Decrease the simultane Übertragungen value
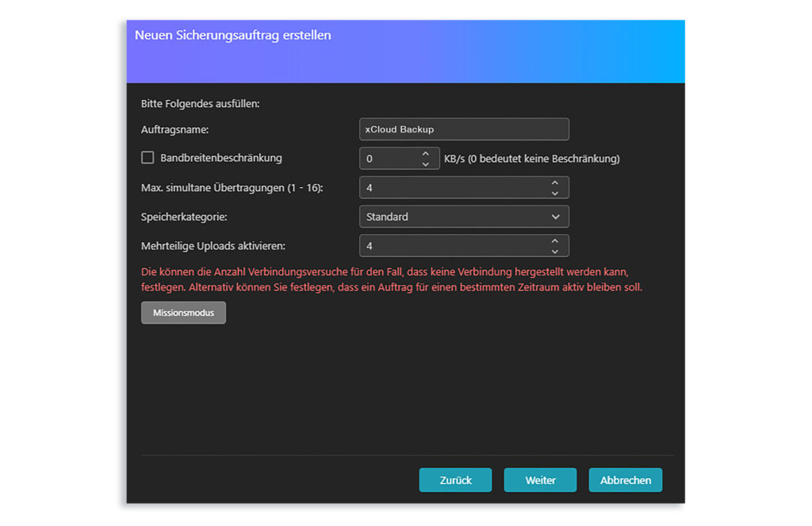The height and width of the screenshot is (526, 812). (x=555, y=191)
